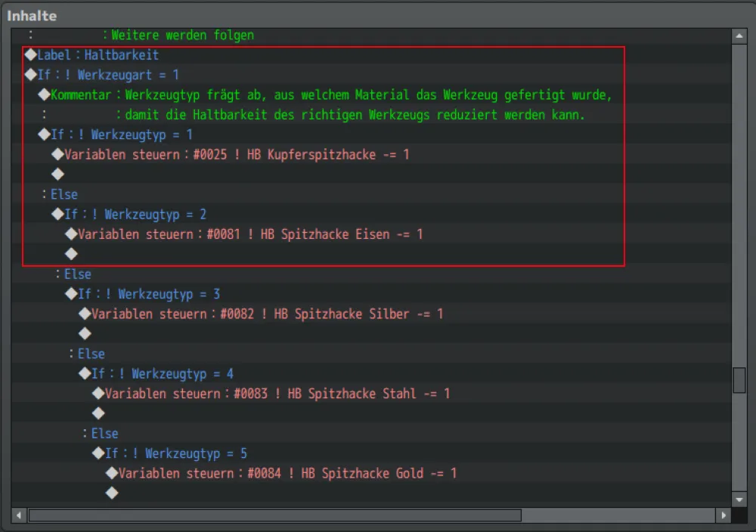Screen dimensions: 756x532
Task: Click the vertical scrollbar down arrow
Action: click(739, 500)
